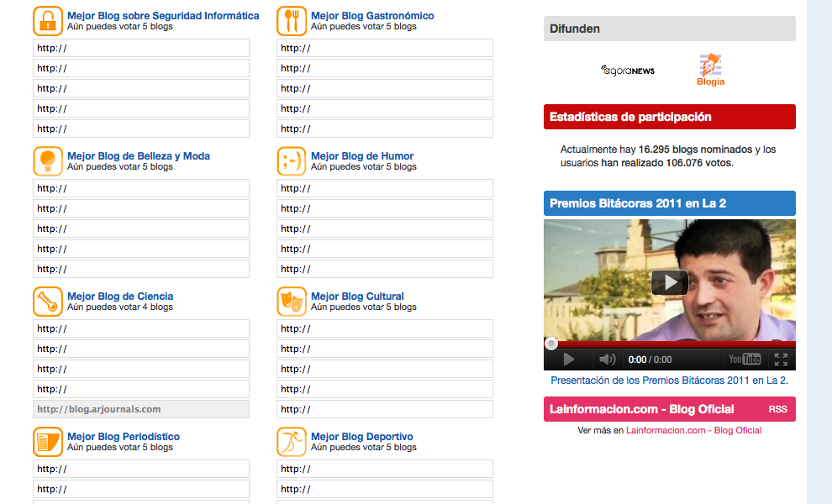This screenshot has width=832, height=504.
Task: Click the running figure Deportivo icon
Action: (292, 442)
